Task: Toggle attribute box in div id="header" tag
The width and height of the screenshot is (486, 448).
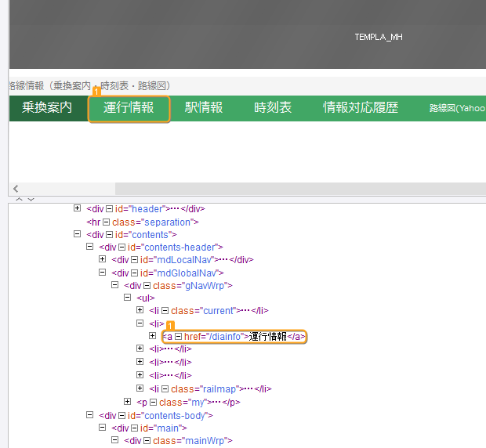Action: tap(109, 209)
